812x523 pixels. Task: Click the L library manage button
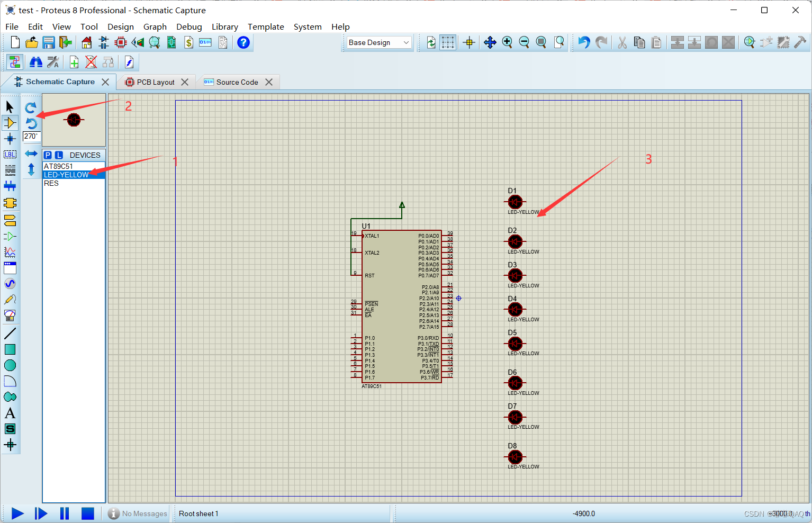[x=59, y=155]
